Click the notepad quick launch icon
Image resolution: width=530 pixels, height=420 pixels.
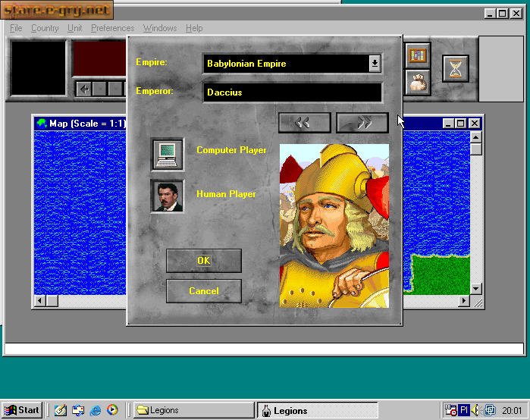(x=61, y=410)
